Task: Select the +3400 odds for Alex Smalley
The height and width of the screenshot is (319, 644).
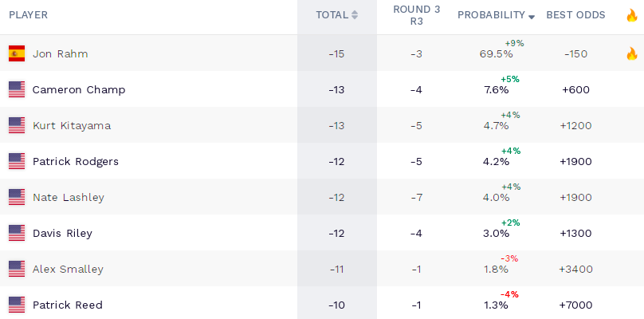Action: click(575, 269)
